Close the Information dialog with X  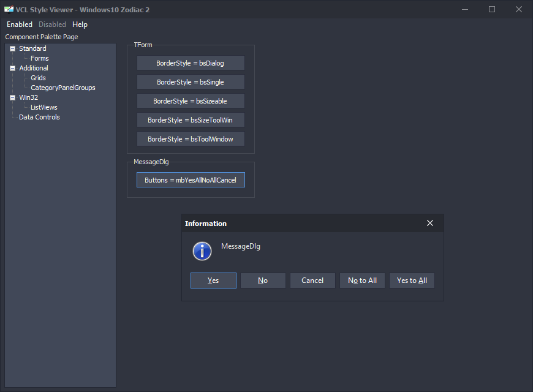point(430,223)
